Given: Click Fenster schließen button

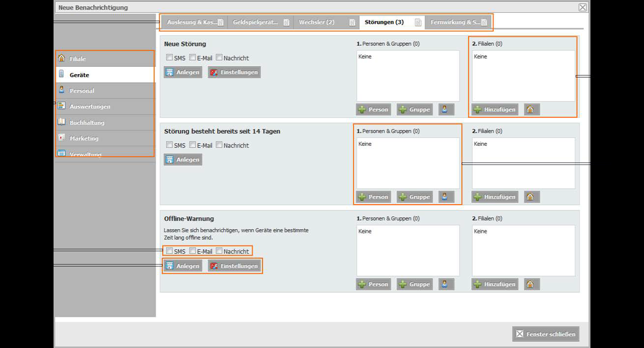Looking at the screenshot, I should coord(546,334).
